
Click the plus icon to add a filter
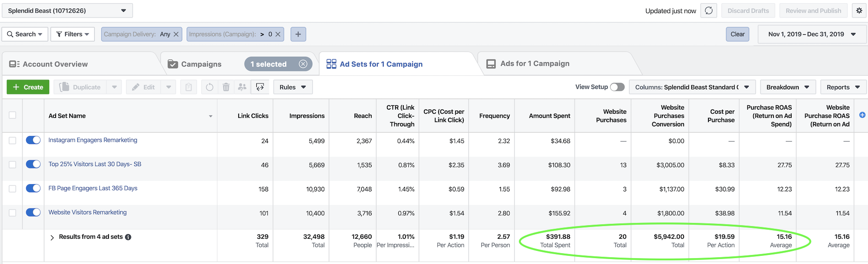pyautogui.click(x=298, y=34)
